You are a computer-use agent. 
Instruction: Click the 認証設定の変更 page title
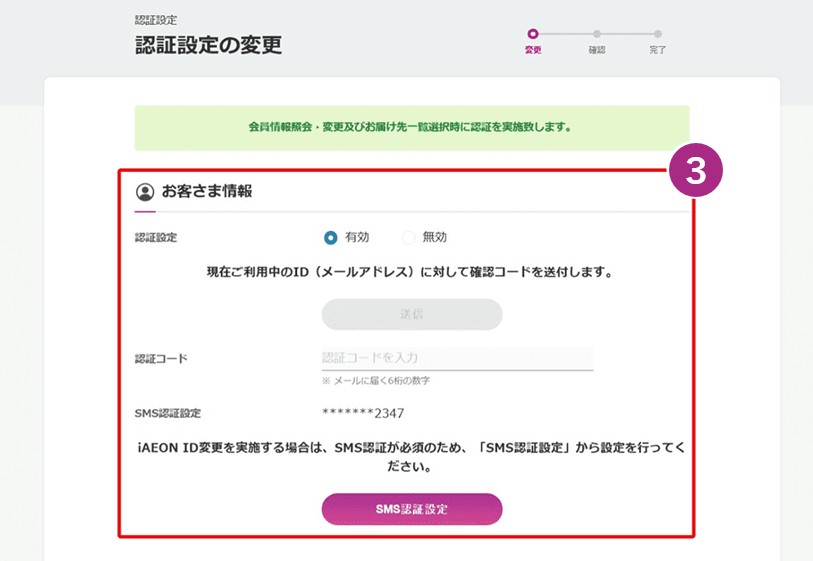209,45
